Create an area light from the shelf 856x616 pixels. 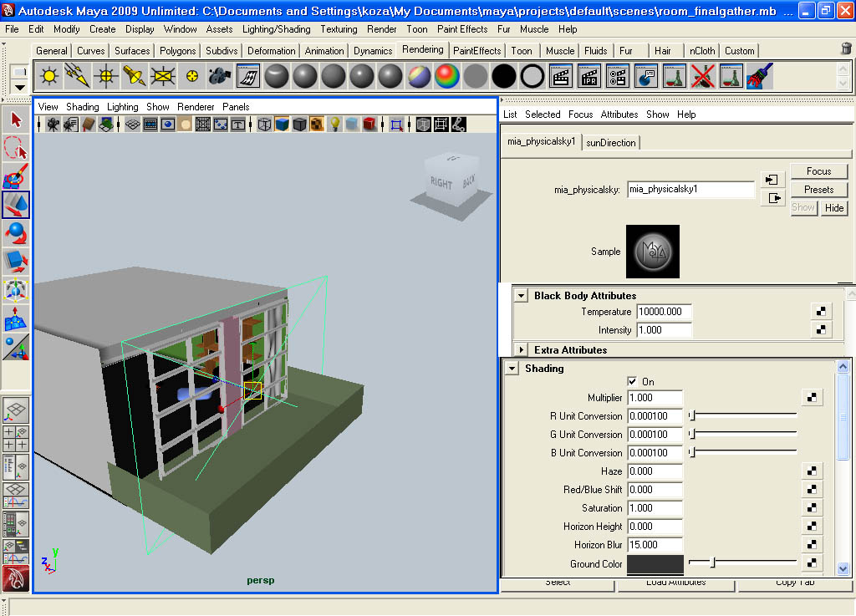tap(163, 76)
